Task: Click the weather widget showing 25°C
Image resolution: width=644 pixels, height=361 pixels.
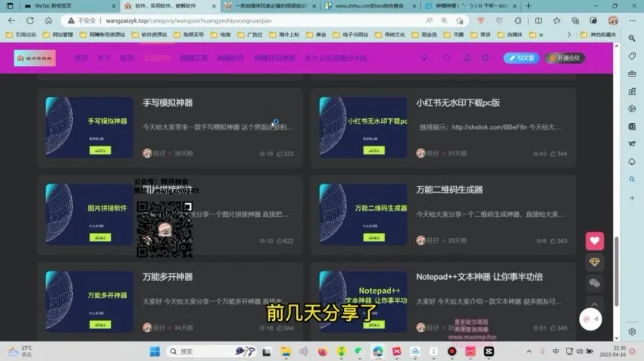Action: [x=20, y=351]
